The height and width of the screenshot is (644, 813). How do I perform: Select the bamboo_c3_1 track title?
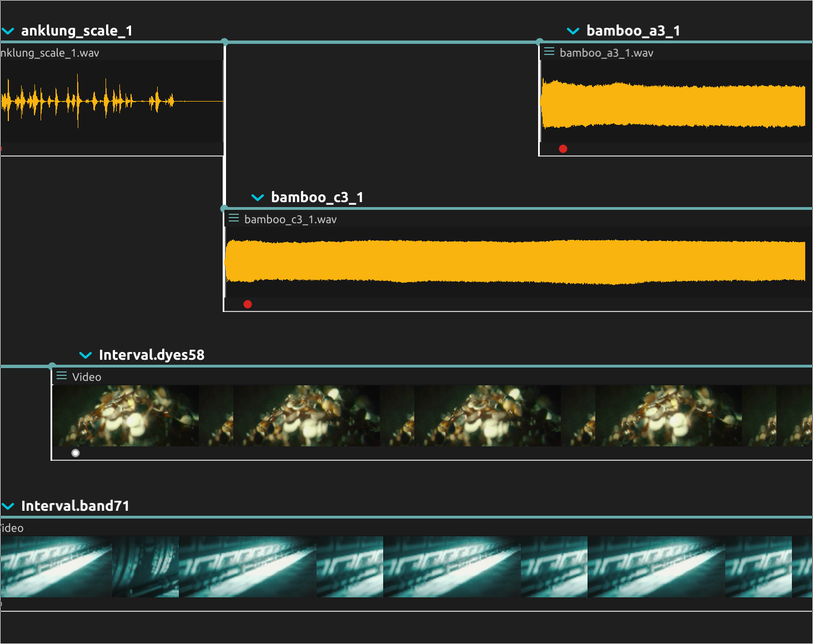pos(317,198)
